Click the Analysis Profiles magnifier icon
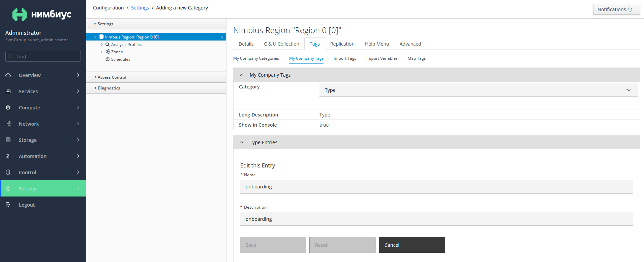 pyautogui.click(x=108, y=45)
